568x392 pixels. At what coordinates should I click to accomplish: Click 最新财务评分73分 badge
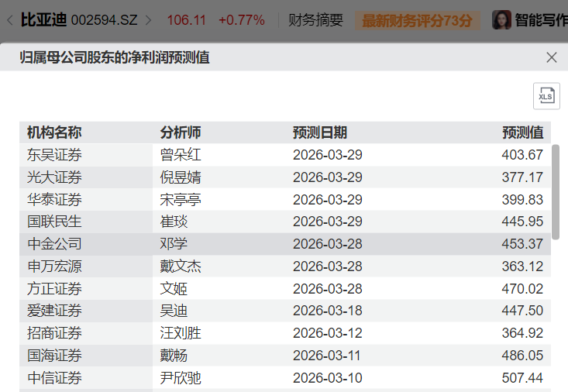click(418, 20)
